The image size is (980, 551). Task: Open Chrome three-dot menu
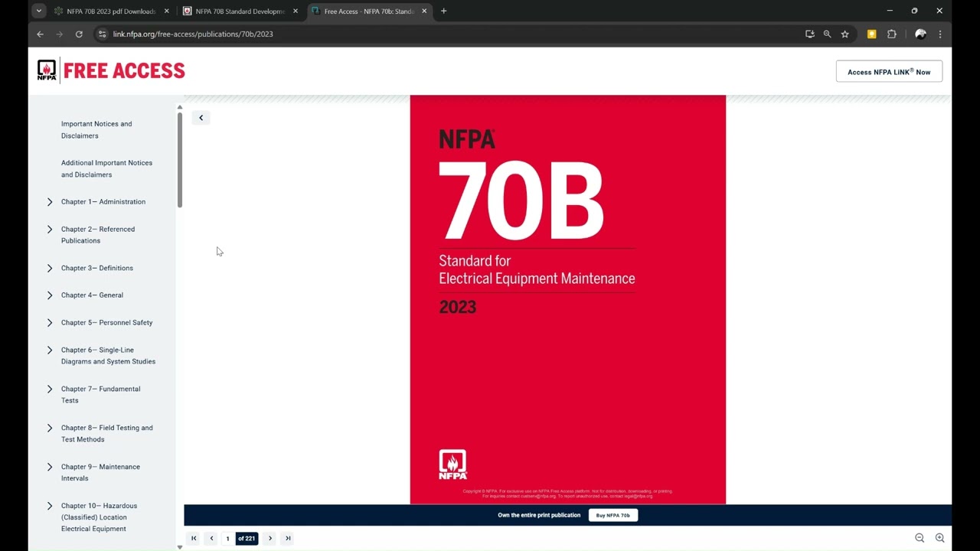(x=939, y=34)
